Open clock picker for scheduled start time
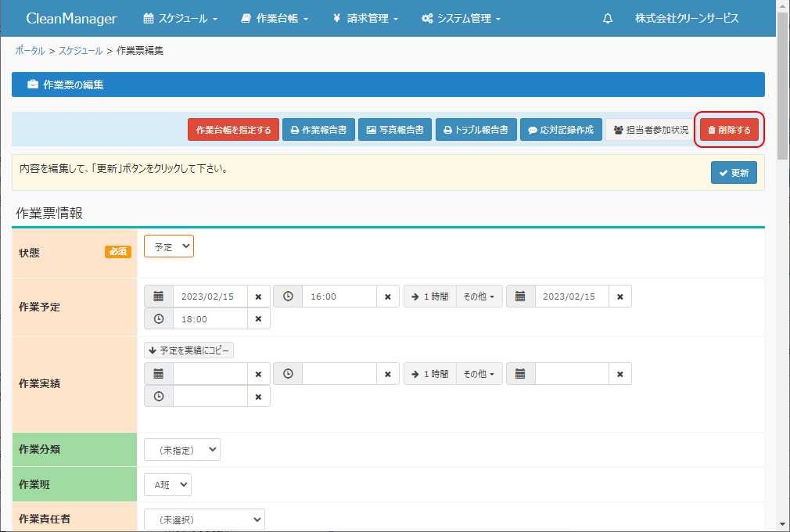 coord(288,297)
